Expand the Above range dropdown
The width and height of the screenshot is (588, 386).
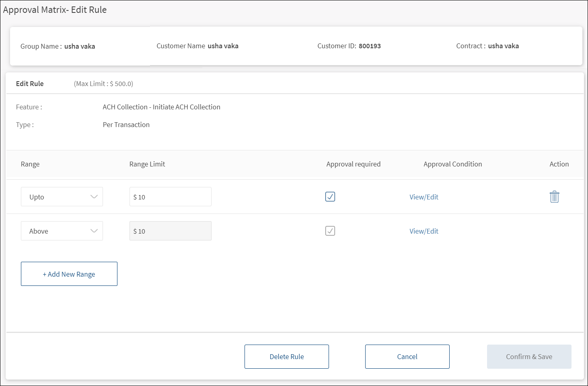pyautogui.click(x=62, y=231)
